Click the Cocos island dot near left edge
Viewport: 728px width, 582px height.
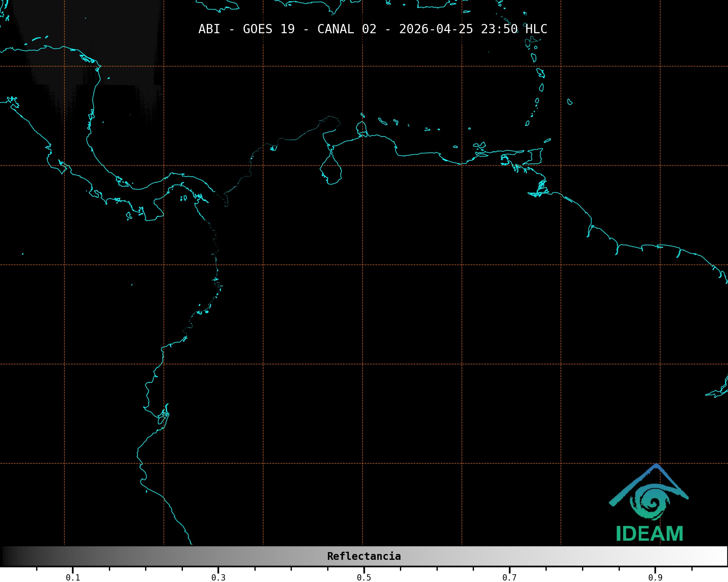point(23,254)
